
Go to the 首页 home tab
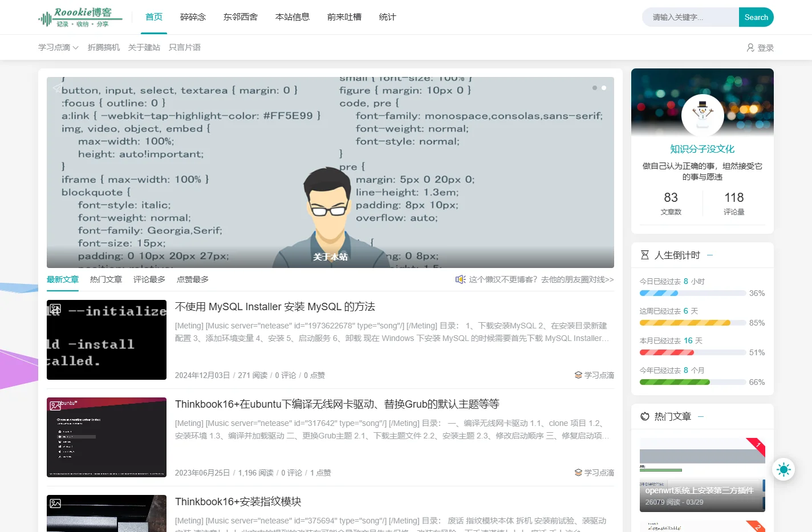tap(154, 17)
